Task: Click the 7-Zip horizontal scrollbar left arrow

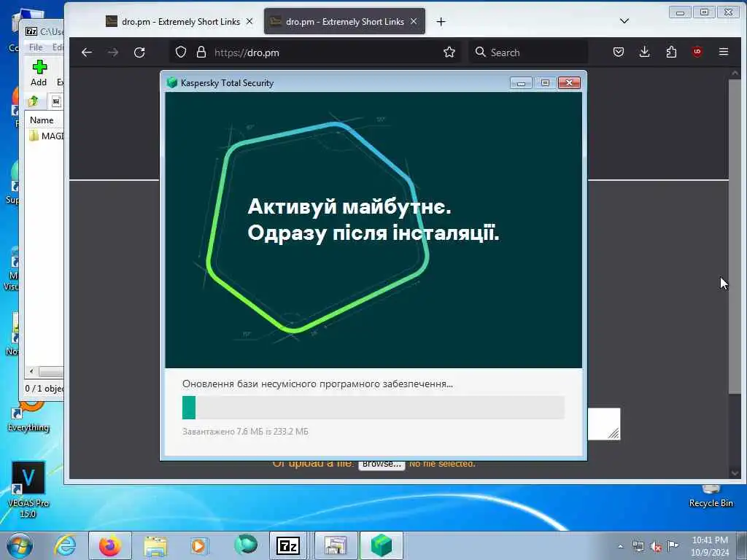Action: (x=31, y=371)
